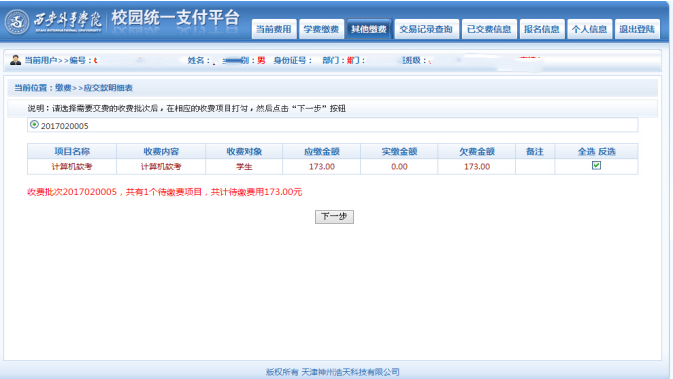Image resolution: width=673 pixels, height=379 pixels.
Task: Click the 退出登陆 logout tab
Action: [637, 29]
